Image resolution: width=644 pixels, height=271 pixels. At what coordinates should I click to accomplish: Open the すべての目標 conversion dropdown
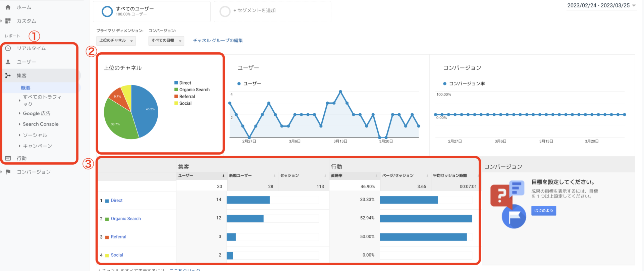(166, 41)
